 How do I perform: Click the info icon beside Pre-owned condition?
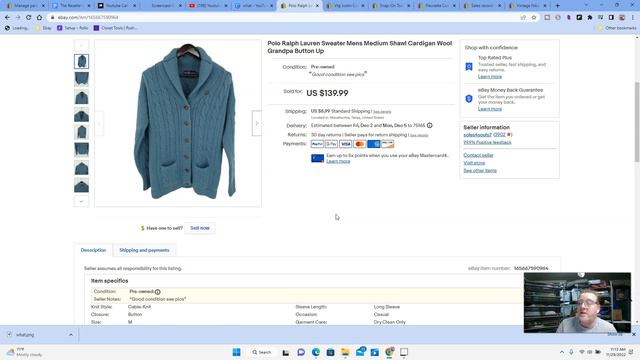(158, 291)
